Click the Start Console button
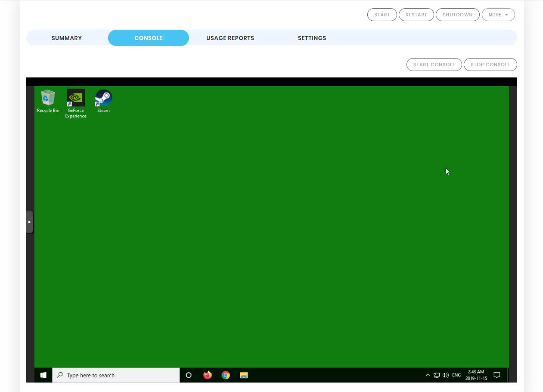The image size is (543, 392). [x=434, y=65]
